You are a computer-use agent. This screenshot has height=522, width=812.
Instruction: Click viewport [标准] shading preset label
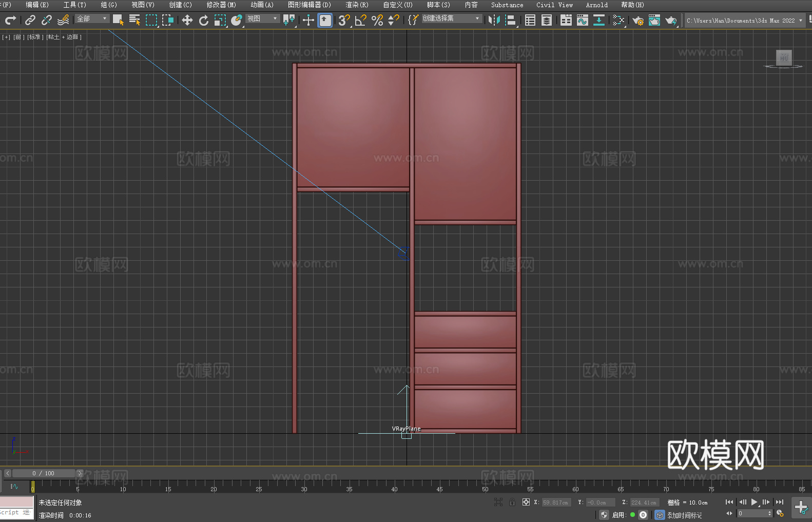[35, 37]
